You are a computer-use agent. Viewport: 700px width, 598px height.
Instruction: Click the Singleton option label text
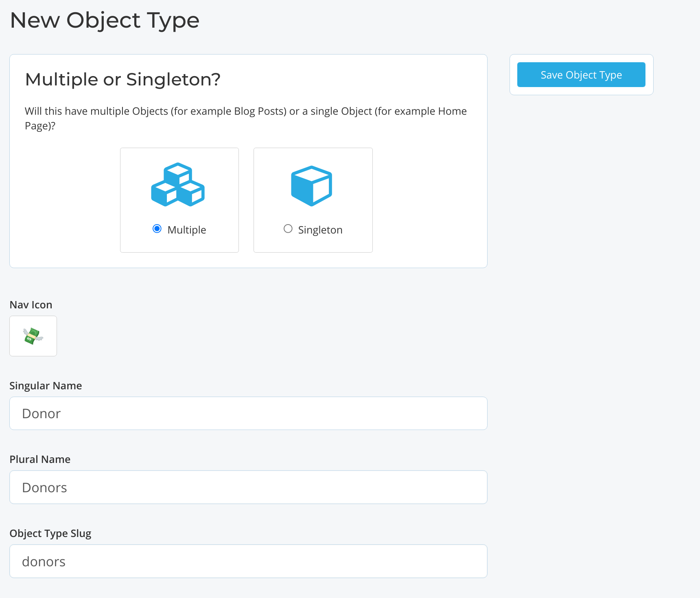[320, 230]
